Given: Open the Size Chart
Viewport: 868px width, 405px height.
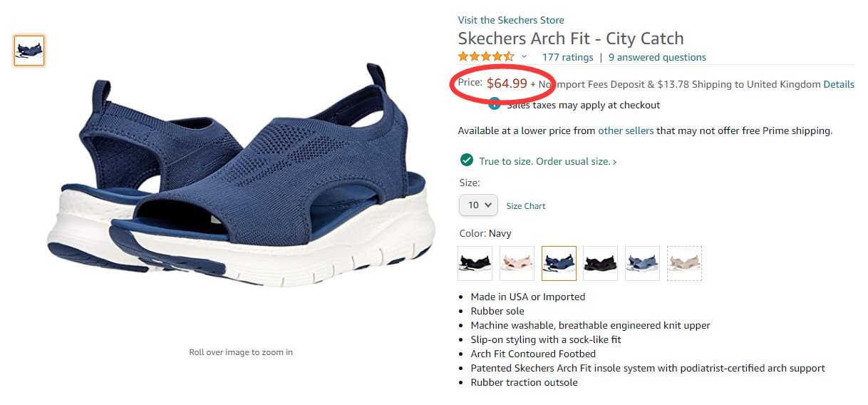Looking at the screenshot, I should [526, 206].
